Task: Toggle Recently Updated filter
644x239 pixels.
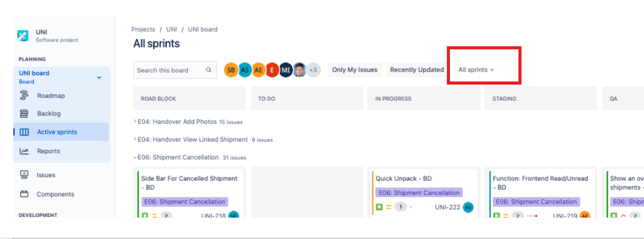Action: (417, 70)
